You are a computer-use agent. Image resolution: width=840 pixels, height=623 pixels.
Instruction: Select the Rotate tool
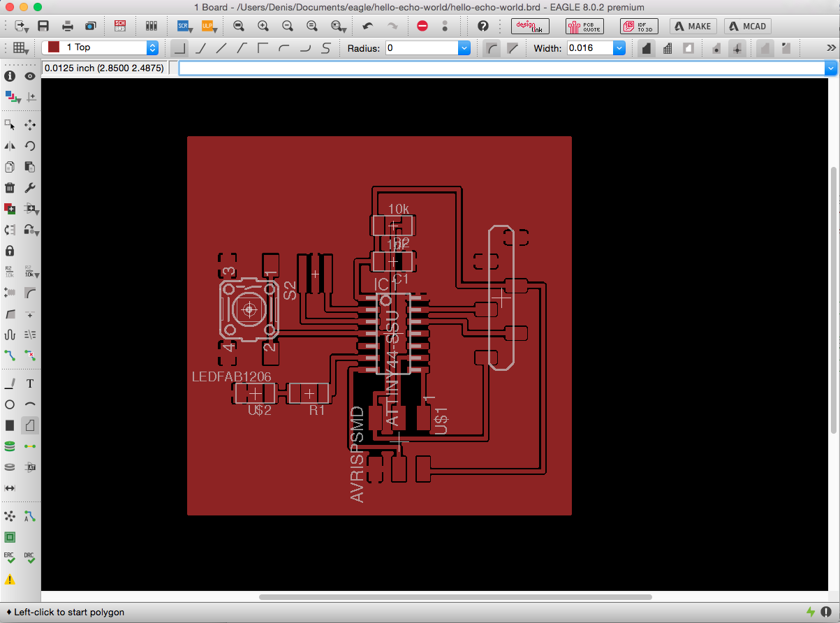click(x=30, y=146)
